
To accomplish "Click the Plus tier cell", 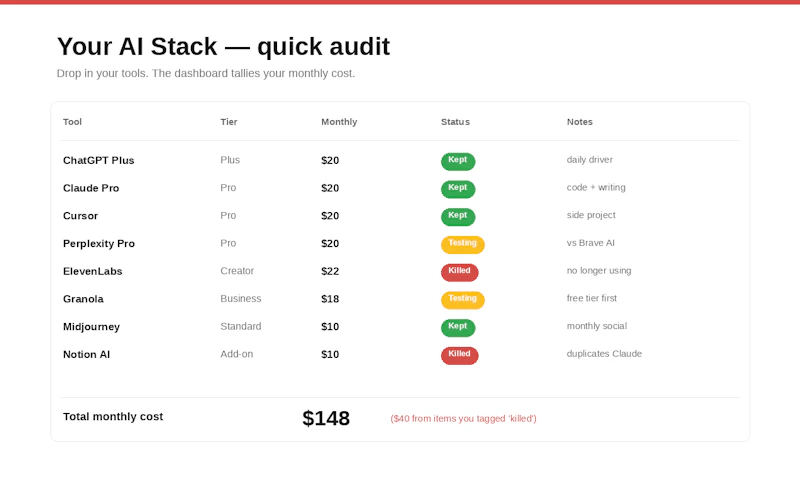I will 230,160.
